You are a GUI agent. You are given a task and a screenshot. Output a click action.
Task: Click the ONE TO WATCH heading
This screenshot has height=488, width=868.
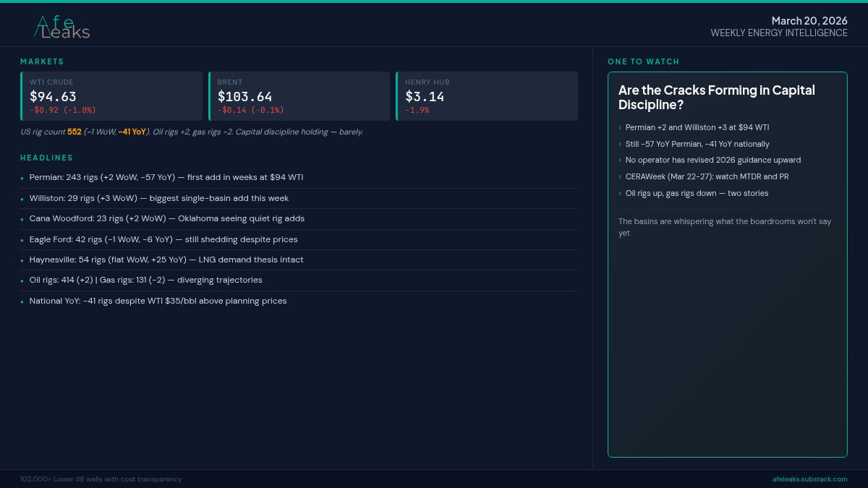(644, 61)
